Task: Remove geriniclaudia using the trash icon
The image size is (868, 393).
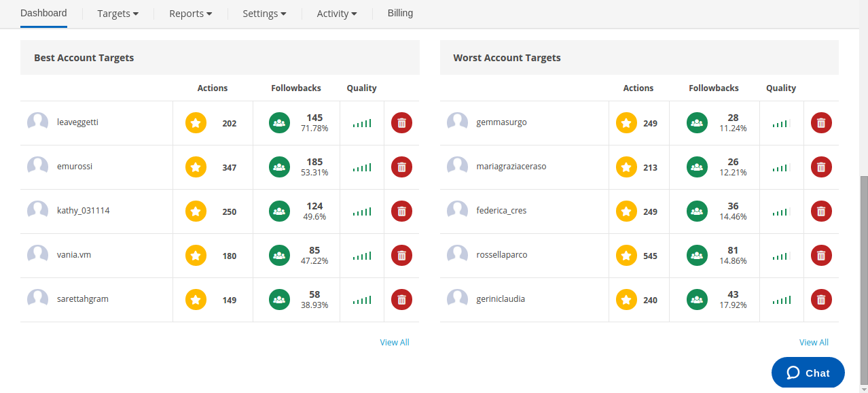Action: coord(821,300)
